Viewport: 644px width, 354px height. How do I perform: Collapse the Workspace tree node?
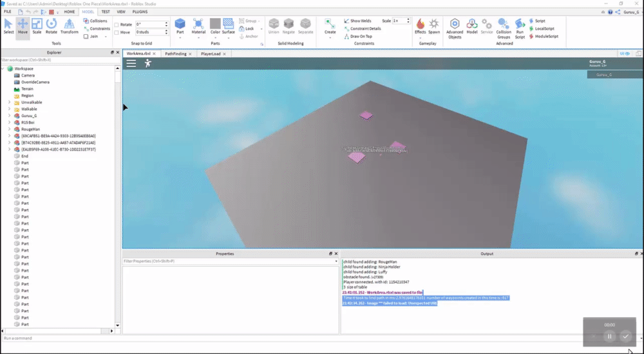click(x=3, y=69)
